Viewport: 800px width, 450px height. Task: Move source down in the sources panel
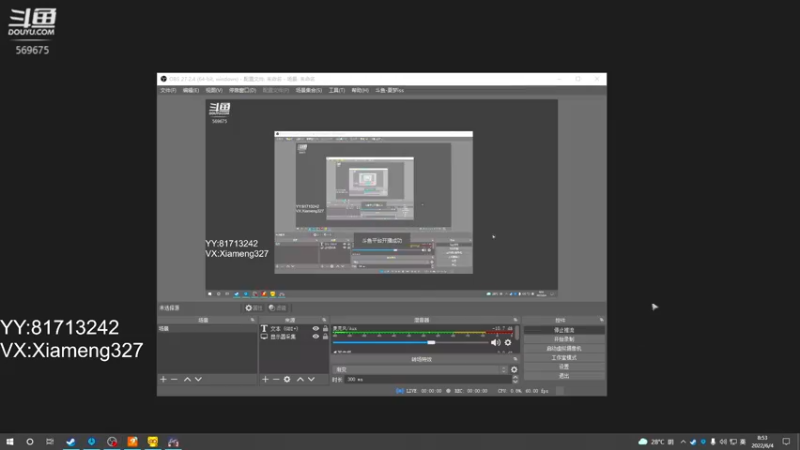coord(311,380)
